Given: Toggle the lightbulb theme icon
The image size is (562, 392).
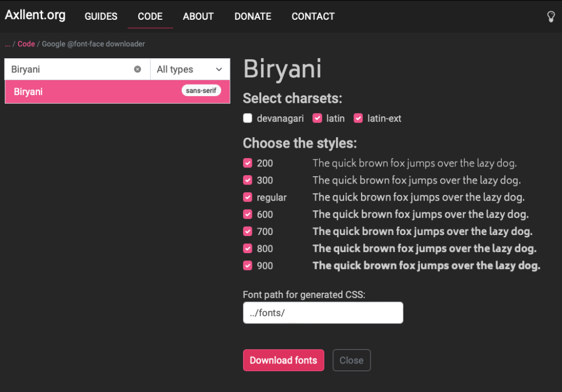Looking at the screenshot, I should pyautogui.click(x=551, y=16).
